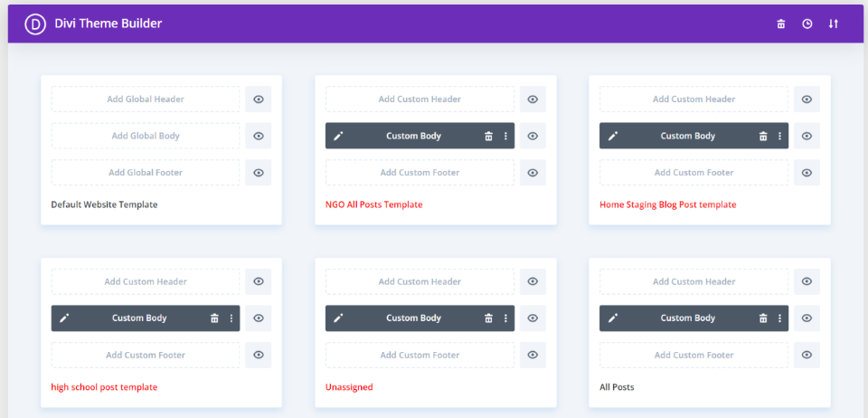Toggle body visibility in NGO All Posts Template
The image size is (868, 418).
coord(533,136)
